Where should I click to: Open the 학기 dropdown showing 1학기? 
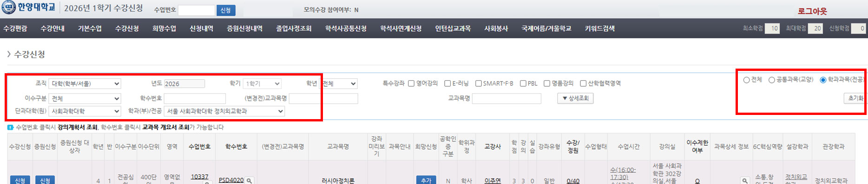(x=262, y=84)
